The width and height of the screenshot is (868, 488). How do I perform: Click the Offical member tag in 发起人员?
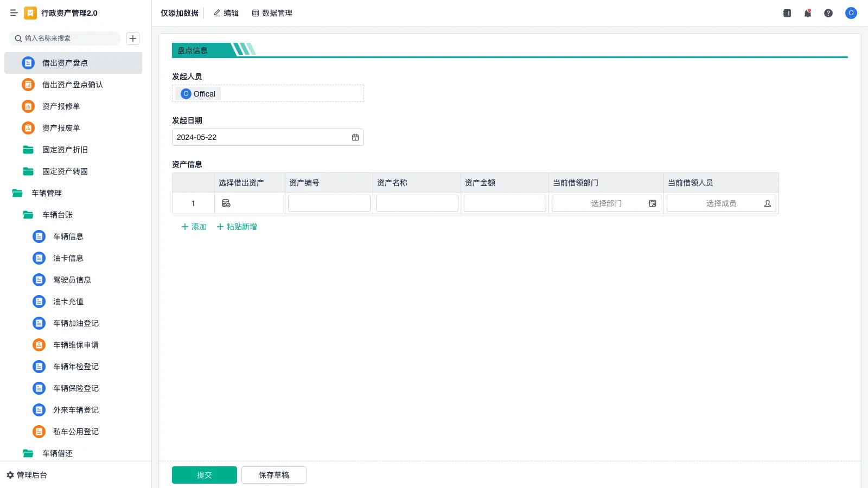click(x=199, y=94)
